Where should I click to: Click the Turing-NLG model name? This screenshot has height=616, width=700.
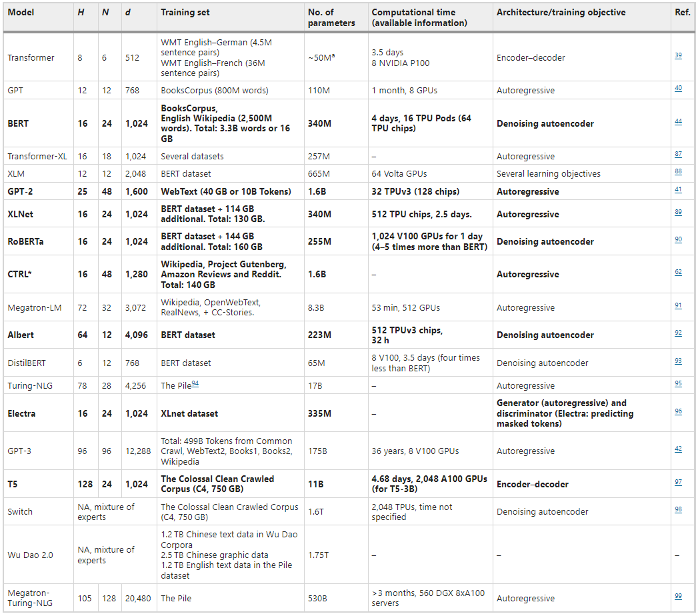tap(30, 386)
